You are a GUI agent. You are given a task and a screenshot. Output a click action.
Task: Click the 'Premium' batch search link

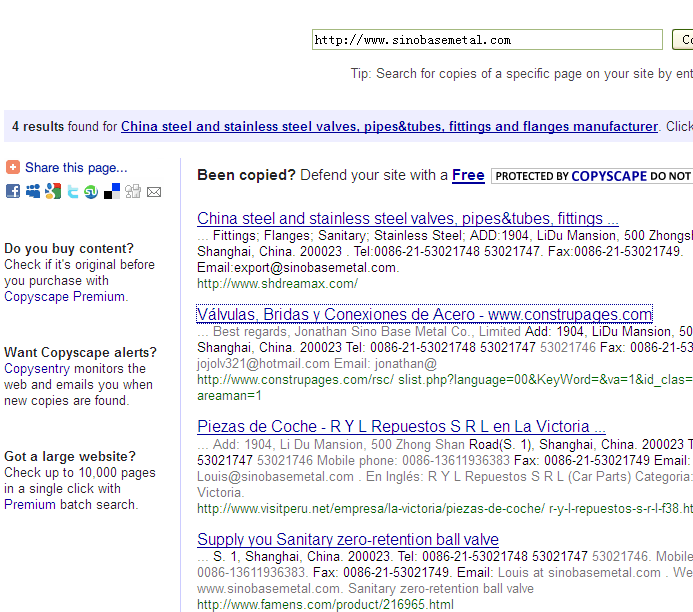pos(30,505)
